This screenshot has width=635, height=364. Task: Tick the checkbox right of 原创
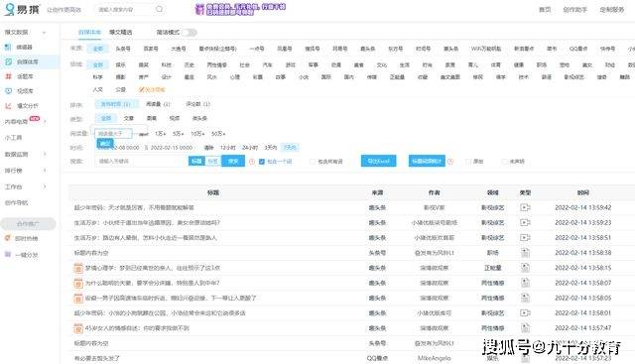[x=504, y=161]
